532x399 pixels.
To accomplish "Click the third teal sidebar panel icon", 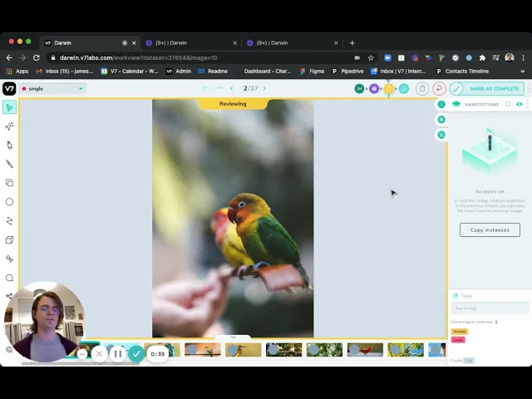I will pyautogui.click(x=441, y=135).
